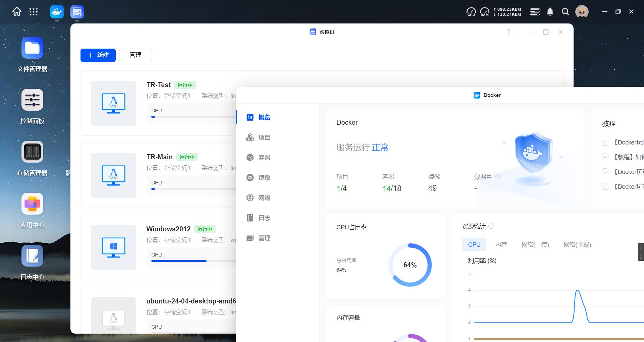644x342 pixels.
Task: Select the 网络(上传) tab
Action: 535,244
